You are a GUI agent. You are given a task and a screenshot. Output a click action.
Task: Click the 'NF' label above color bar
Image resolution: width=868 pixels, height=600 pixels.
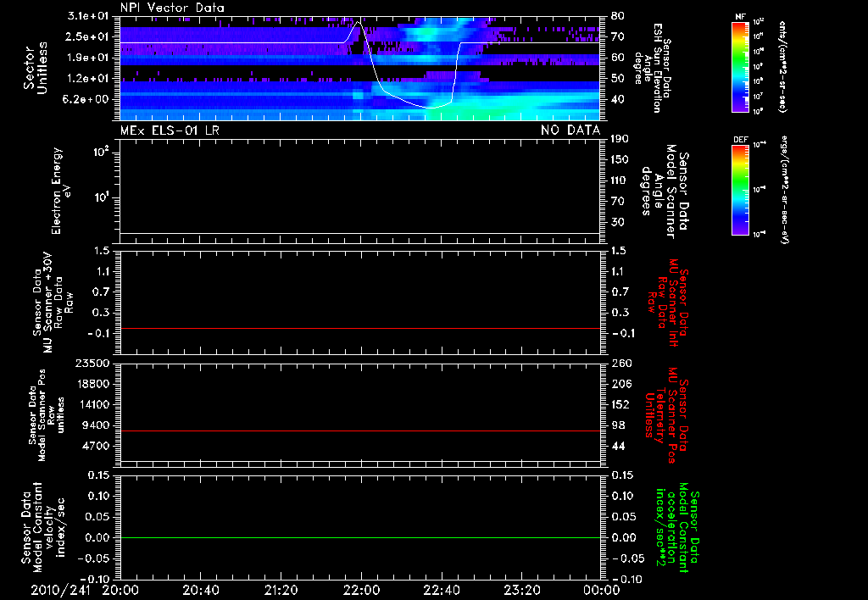(x=740, y=17)
